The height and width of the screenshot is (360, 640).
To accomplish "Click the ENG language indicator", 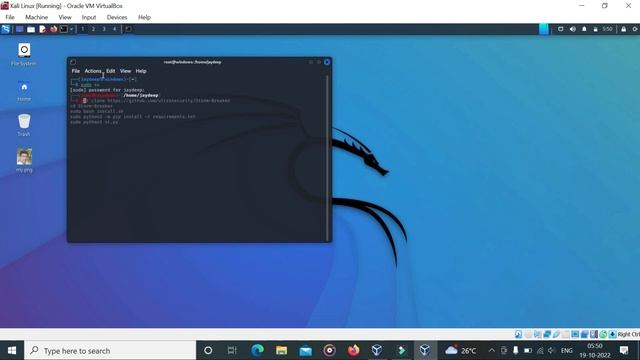I will pos(567,350).
